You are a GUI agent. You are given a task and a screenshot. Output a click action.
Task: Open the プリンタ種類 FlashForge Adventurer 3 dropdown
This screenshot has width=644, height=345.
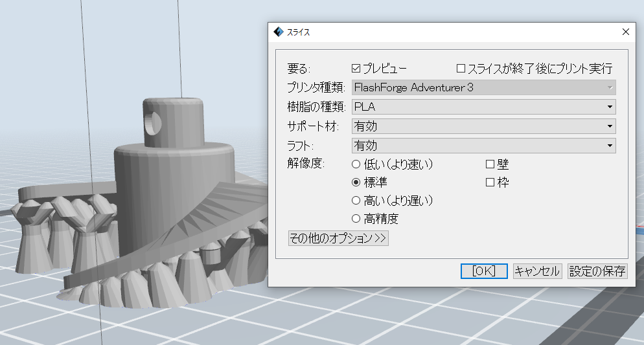point(483,87)
